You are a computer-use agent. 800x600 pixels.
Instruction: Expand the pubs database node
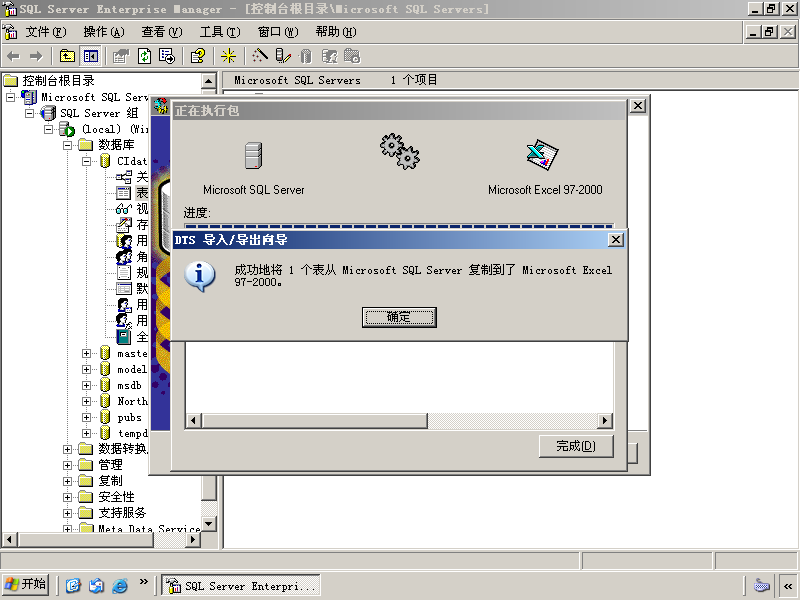87,417
